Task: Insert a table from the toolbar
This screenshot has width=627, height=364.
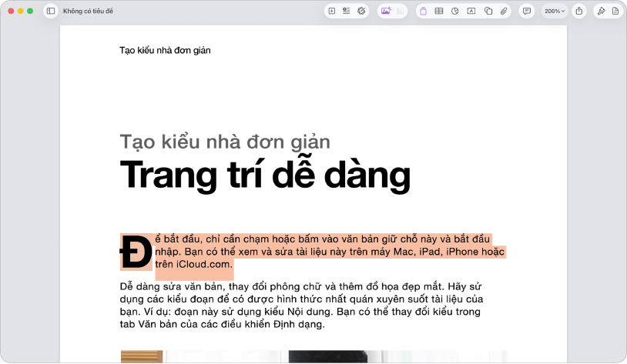Action: [439, 12]
